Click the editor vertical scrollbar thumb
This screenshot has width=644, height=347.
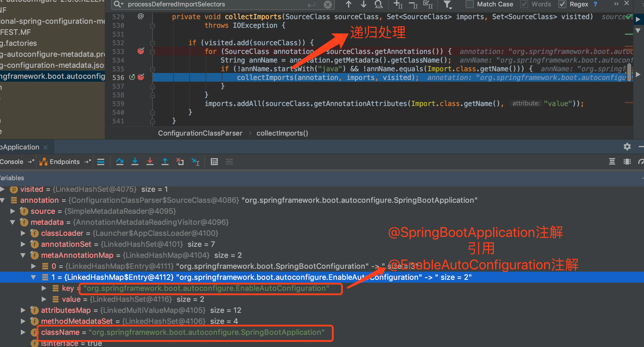click(629, 73)
